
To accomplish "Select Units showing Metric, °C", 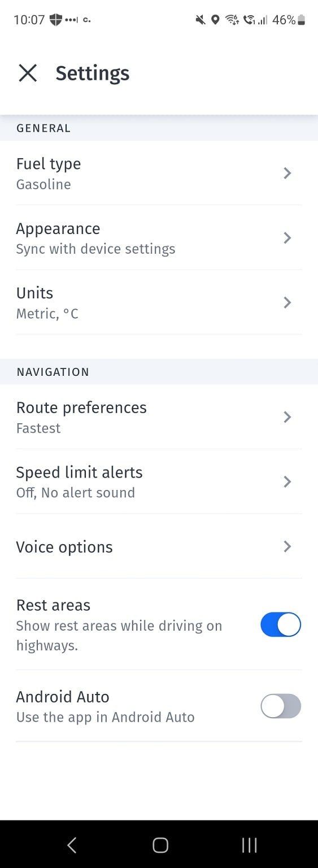I will click(159, 302).
